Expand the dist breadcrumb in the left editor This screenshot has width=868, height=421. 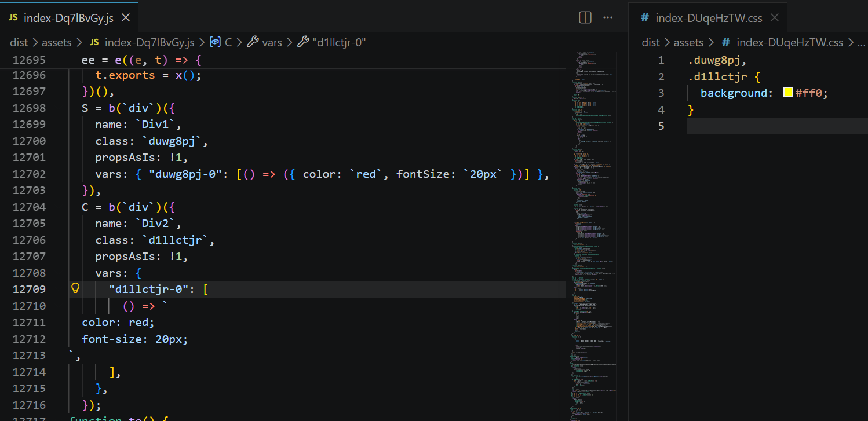[19, 42]
